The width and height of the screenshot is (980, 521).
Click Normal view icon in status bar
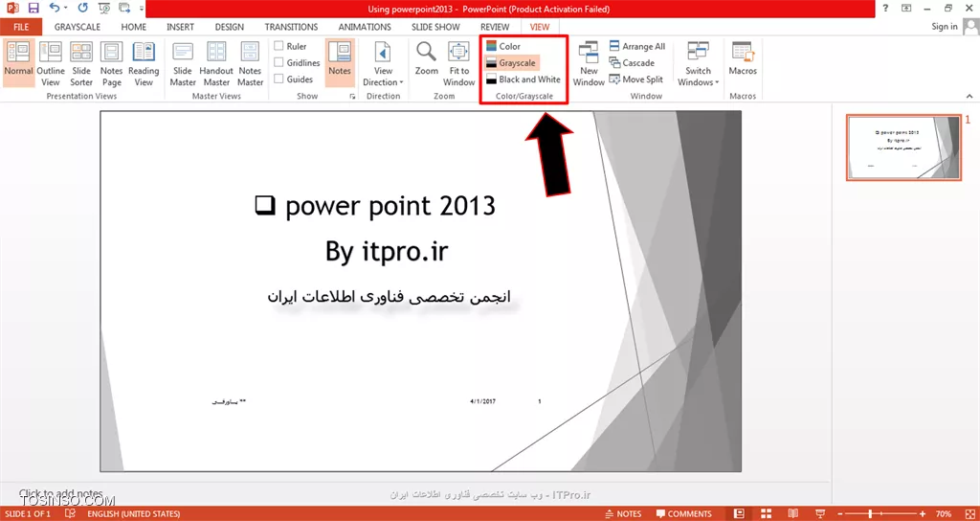740,513
